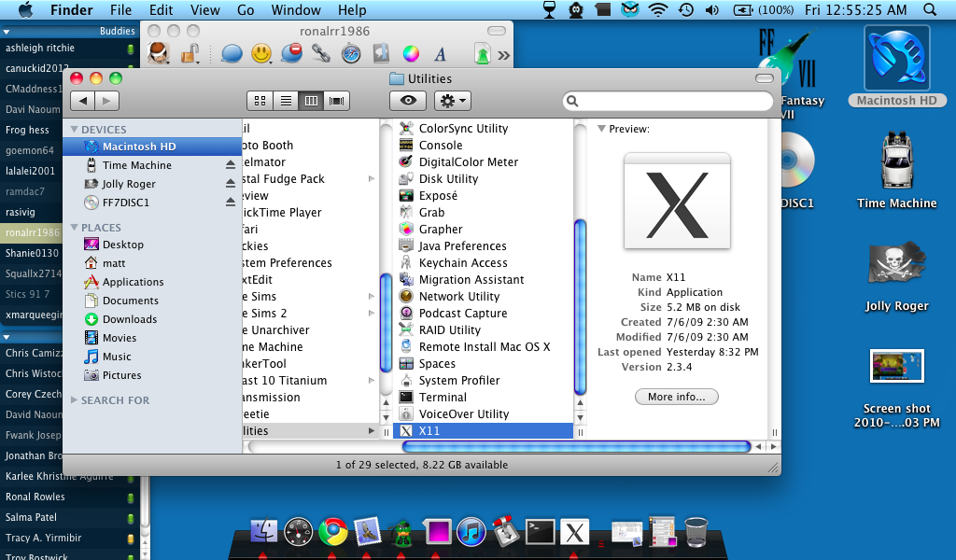Select Migration Assistant item
Image resolution: width=956 pixels, height=560 pixels.
pyautogui.click(x=471, y=280)
